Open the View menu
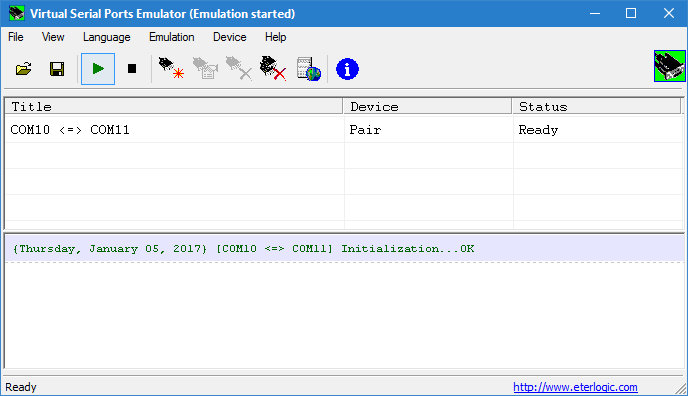 53,37
